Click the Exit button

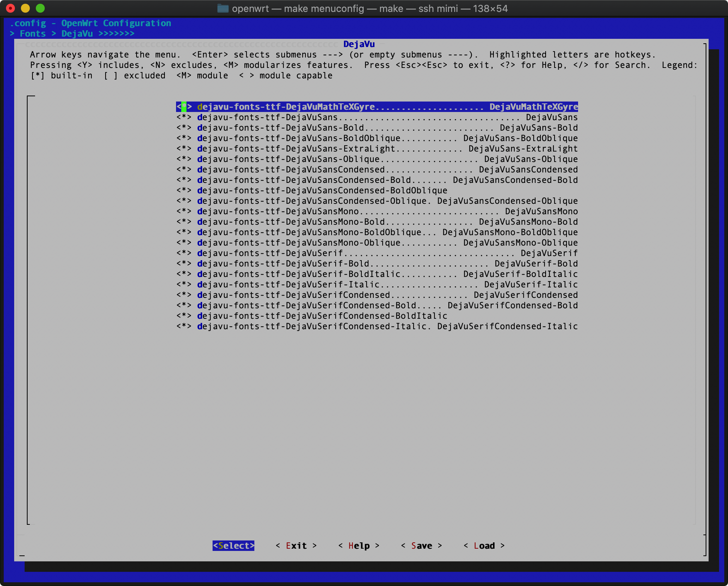tap(296, 546)
